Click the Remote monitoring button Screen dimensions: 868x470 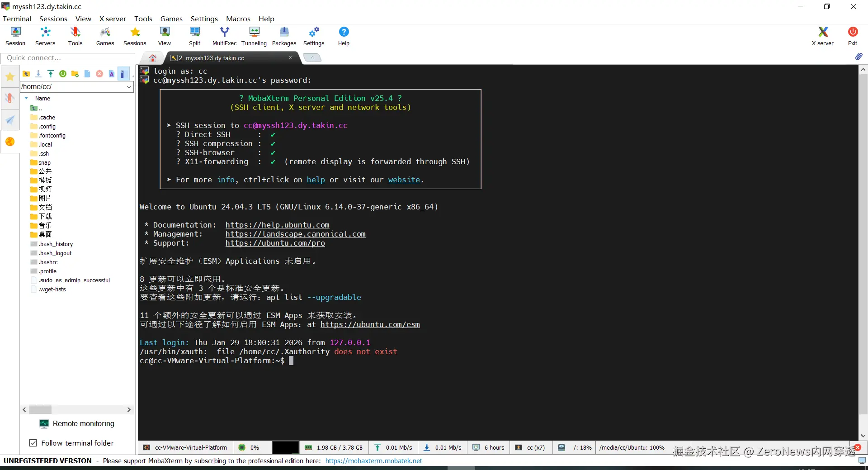77,423
